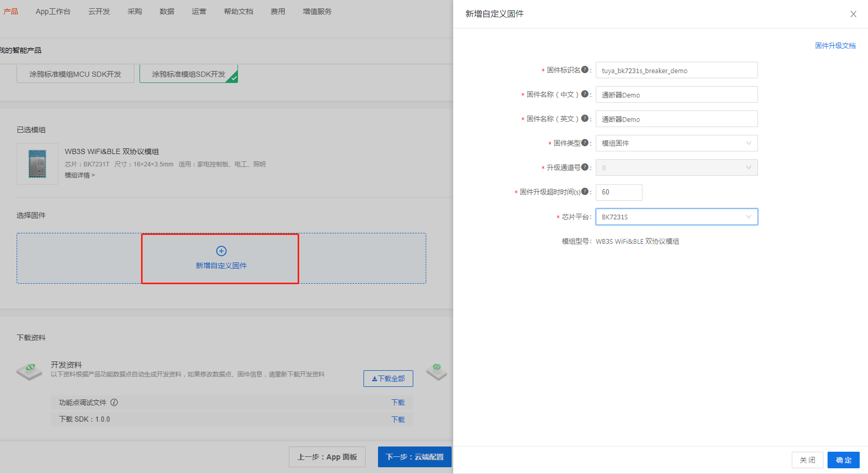Download SDK 1.0.0 via 下载 link
The height and width of the screenshot is (474, 868).
[398, 420]
